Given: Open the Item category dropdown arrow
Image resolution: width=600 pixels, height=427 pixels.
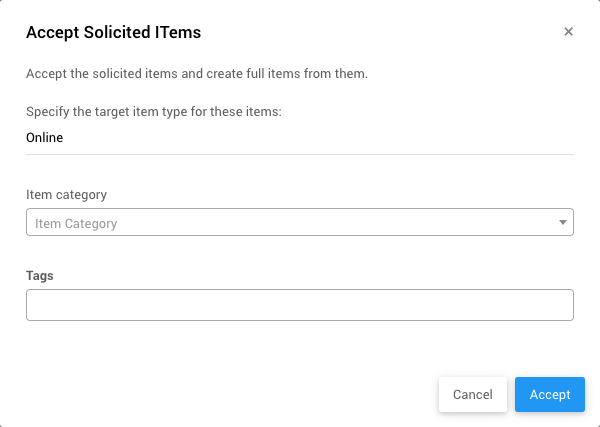Looking at the screenshot, I should (563, 223).
